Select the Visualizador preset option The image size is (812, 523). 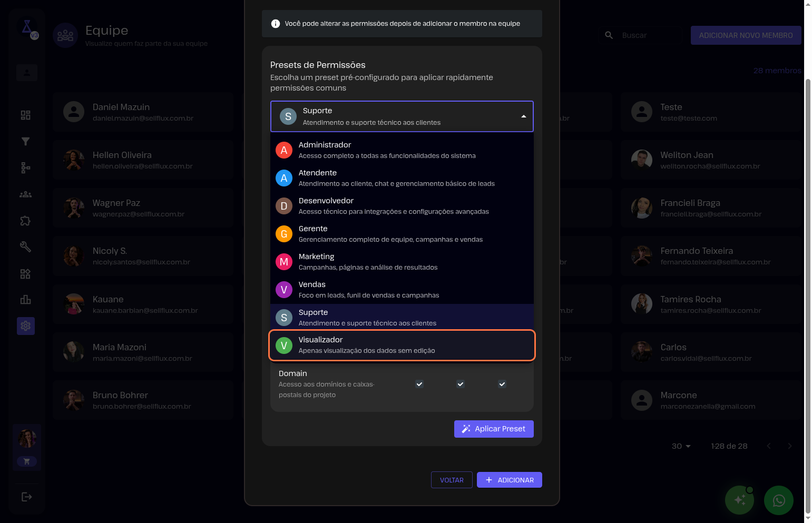[x=402, y=345]
